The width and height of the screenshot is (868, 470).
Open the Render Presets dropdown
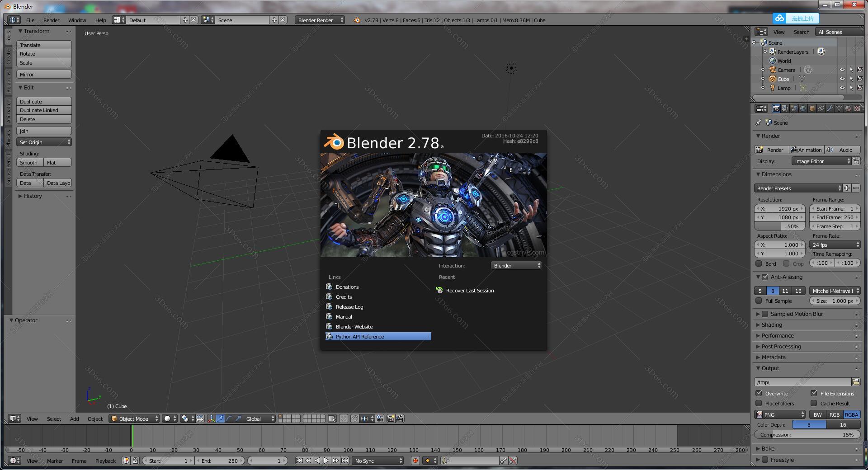(x=798, y=188)
